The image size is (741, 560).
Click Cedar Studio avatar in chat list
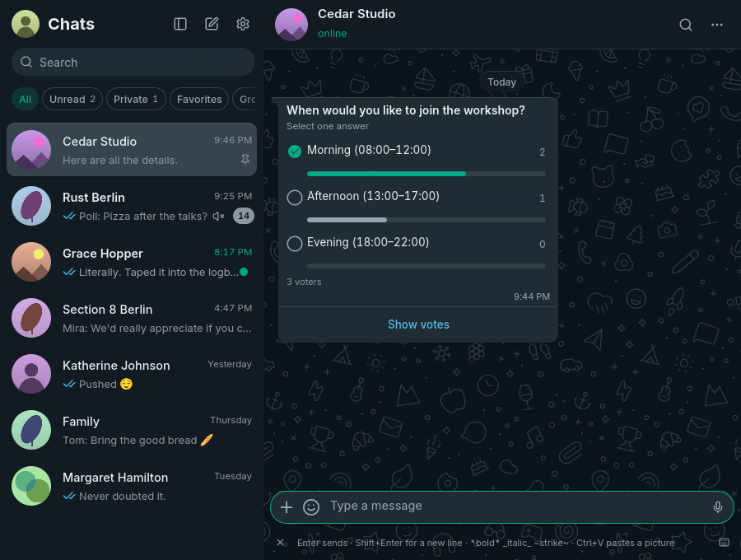click(31, 150)
